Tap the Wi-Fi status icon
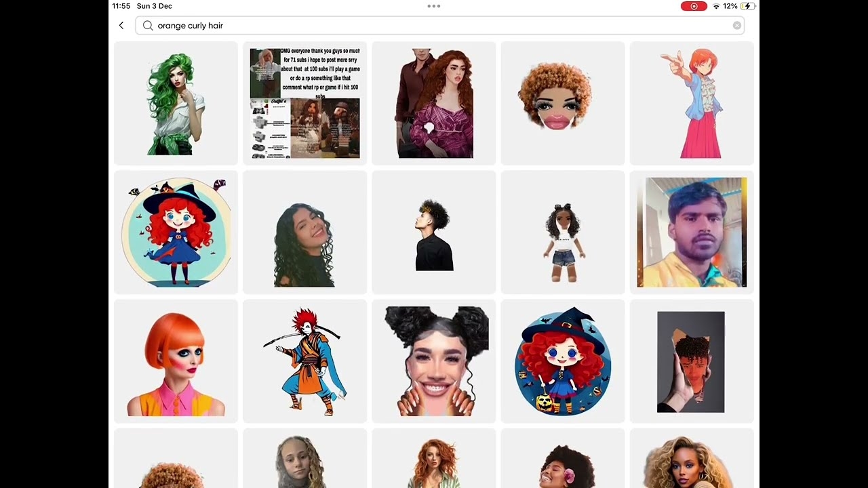Image resolution: width=868 pixels, height=488 pixels. coord(716,6)
